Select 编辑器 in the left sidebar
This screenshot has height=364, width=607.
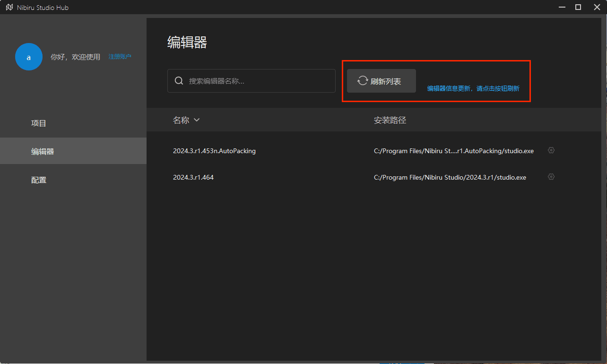43,151
